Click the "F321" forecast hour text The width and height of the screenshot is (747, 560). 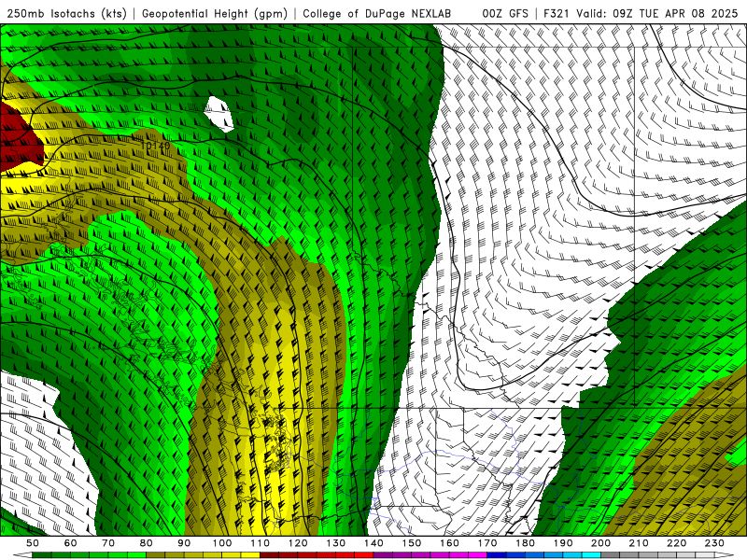pyautogui.click(x=557, y=14)
